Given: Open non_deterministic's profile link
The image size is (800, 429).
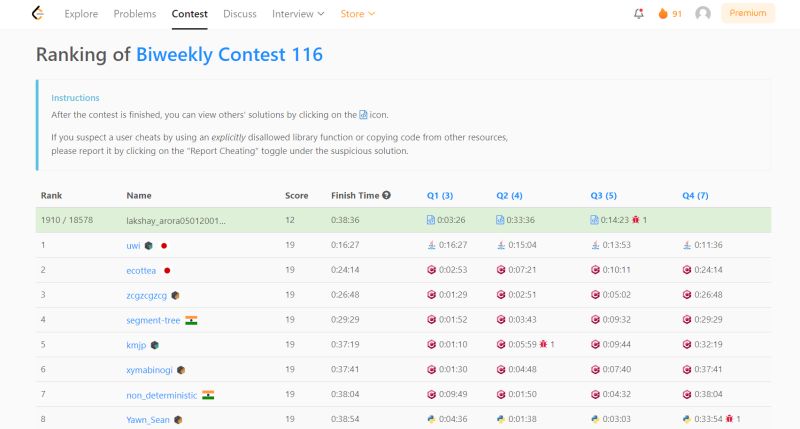Looking at the screenshot, I should [161, 395].
